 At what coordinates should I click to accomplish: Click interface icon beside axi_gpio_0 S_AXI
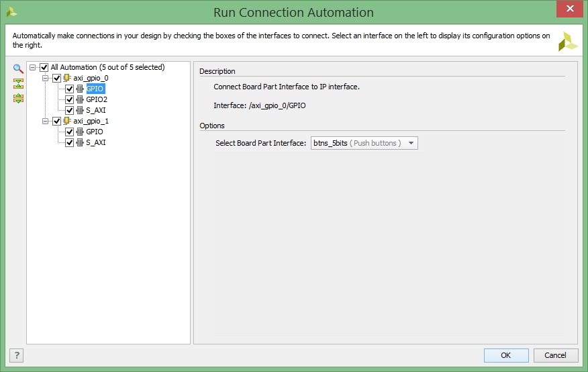coord(79,110)
